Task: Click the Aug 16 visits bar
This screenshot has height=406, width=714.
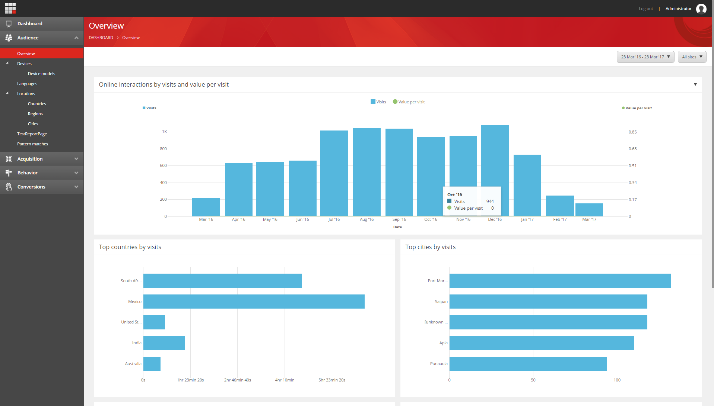Action: click(367, 172)
